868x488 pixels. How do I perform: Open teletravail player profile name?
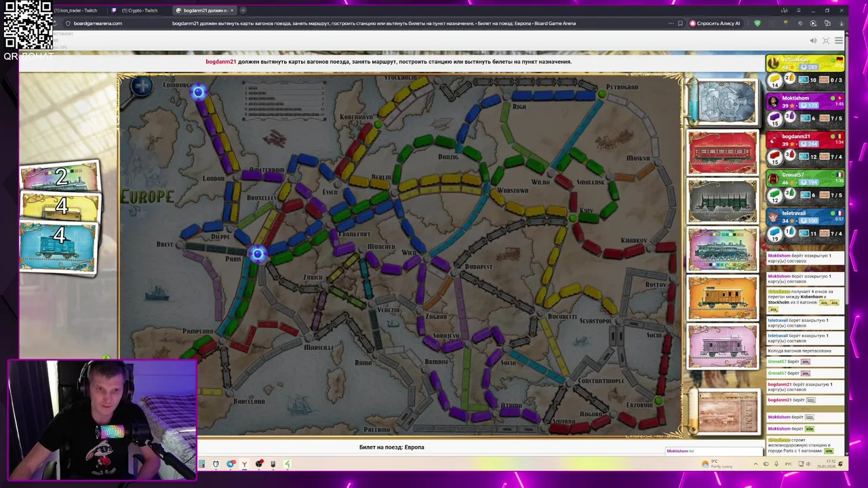click(794, 213)
